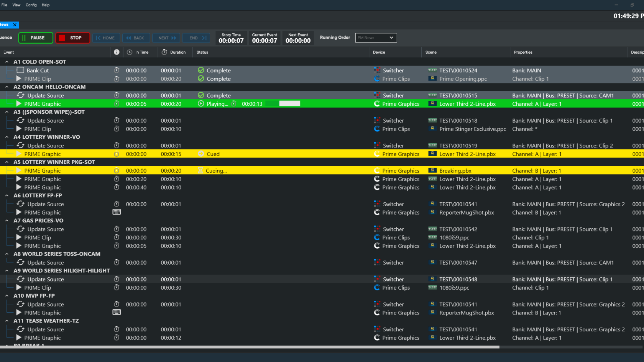Stop the sequence with STOP button
644x362 pixels.
[x=72, y=38]
